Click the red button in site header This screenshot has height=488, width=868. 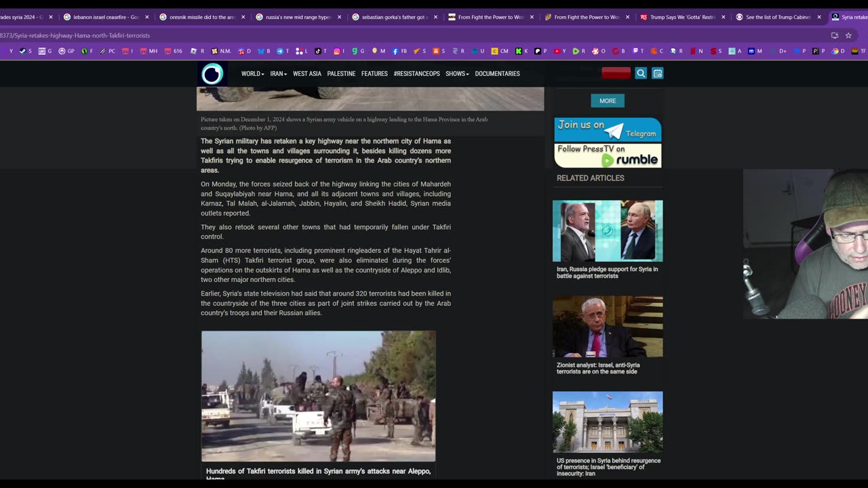(616, 73)
